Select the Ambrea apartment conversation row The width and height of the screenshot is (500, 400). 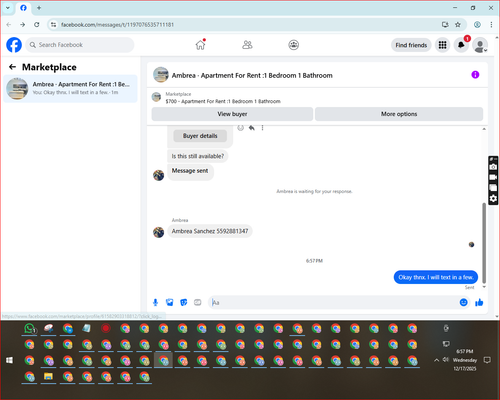point(70,89)
